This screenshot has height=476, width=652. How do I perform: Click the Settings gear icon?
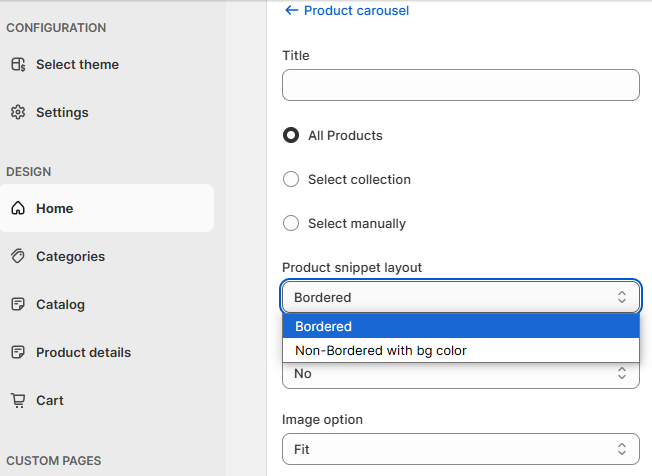pos(18,112)
